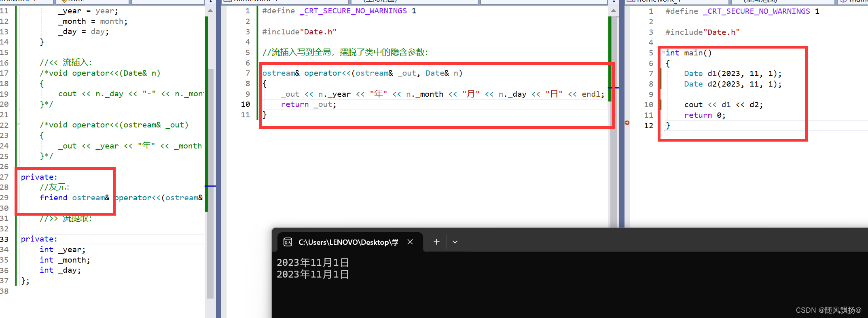Click the 'friend ostream&' declaration line

(121, 198)
